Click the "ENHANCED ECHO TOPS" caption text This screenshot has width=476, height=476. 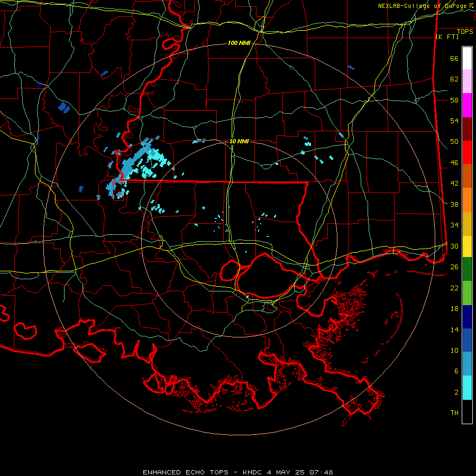186,472
